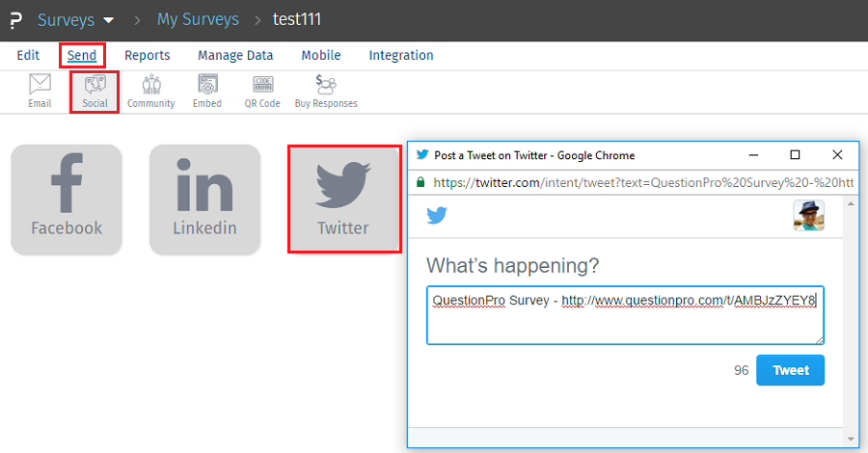
Task: Switch to the Mobile tab
Action: 321,55
